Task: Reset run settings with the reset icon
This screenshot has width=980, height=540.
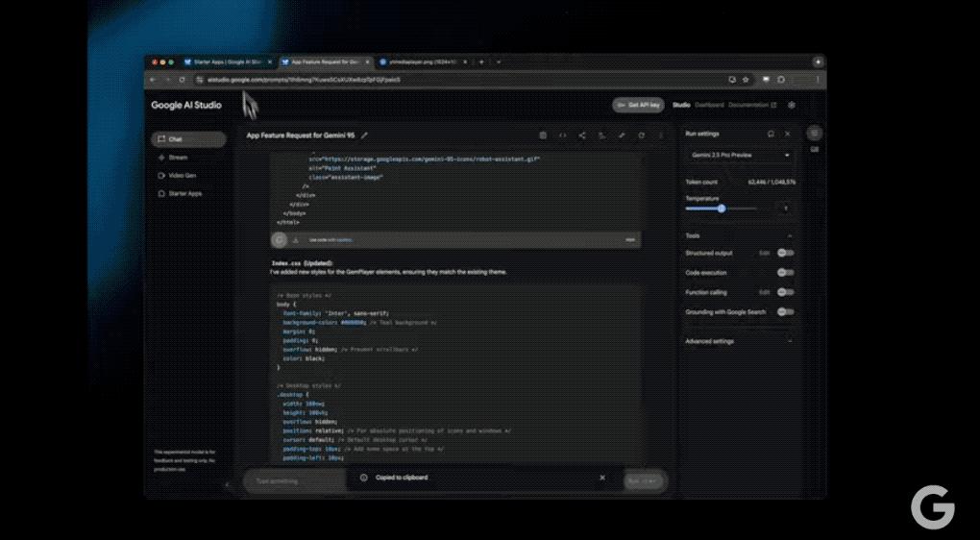Action: [x=771, y=134]
